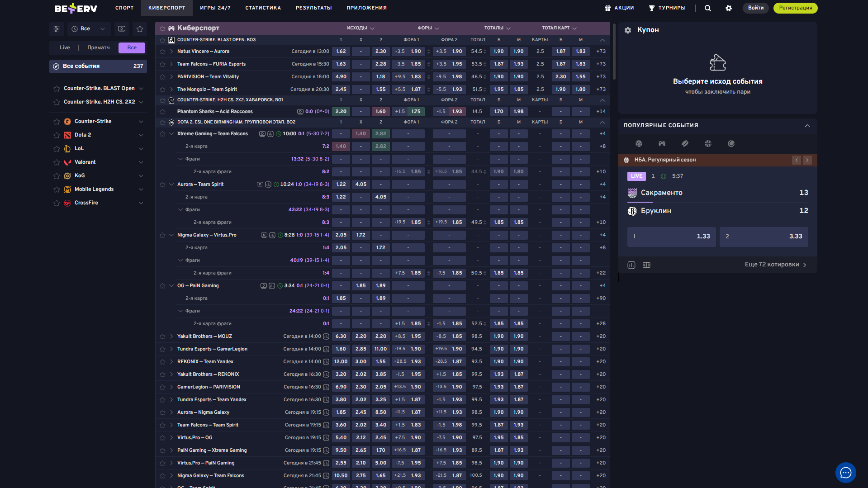Click the BetServ logo
868x488 pixels.
tap(76, 8)
